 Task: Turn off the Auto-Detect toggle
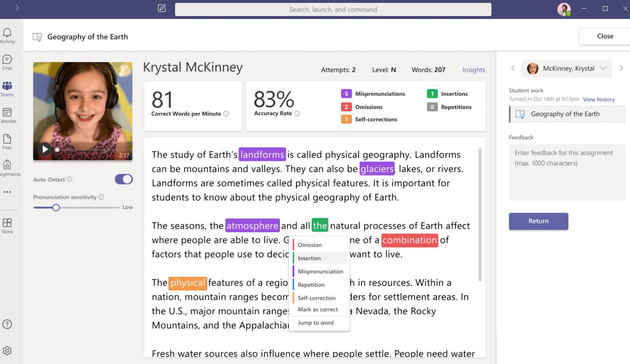point(124,179)
